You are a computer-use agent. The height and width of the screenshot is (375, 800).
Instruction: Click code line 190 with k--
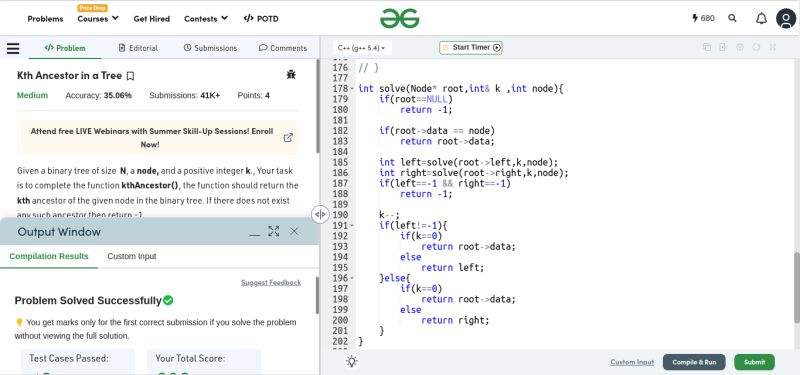389,215
